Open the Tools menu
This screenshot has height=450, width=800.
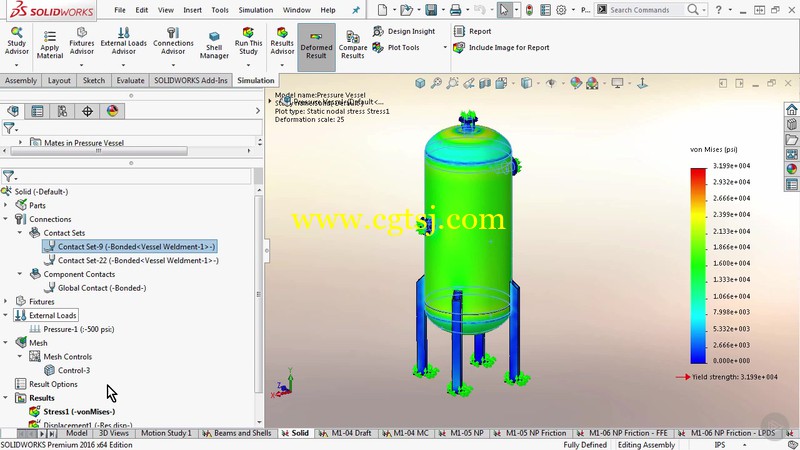[220, 10]
